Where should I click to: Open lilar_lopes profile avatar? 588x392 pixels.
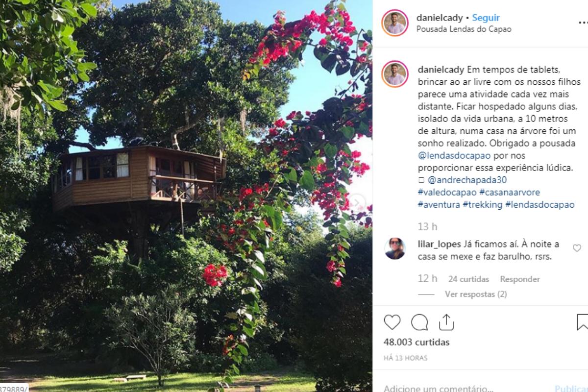pyautogui.click(x=395, y=248)
